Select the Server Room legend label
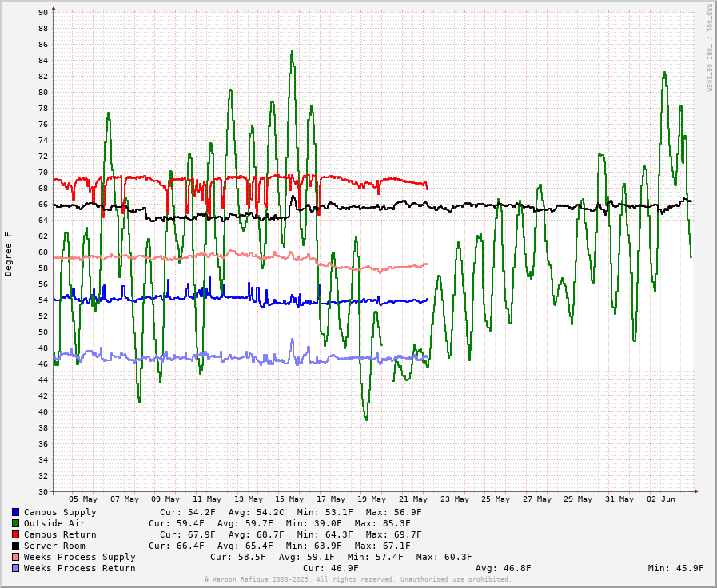The image size is (717, 588). click(54, 546)
